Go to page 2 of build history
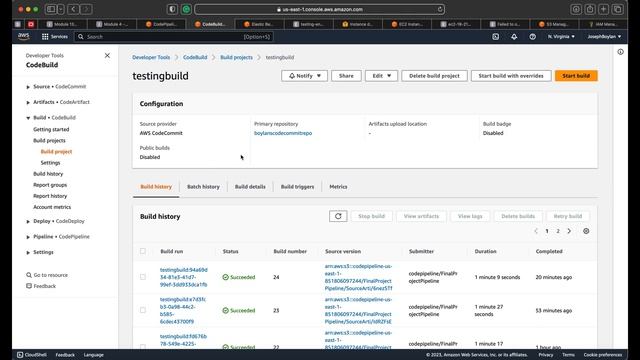 [558, 231]
